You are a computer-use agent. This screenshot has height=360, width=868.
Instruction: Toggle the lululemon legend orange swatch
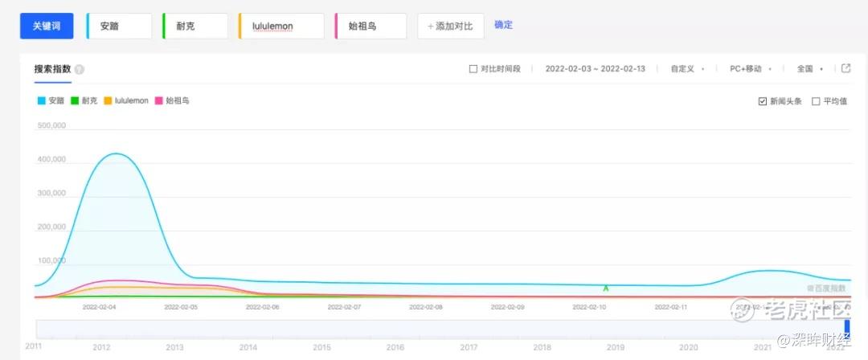(108, 100)
